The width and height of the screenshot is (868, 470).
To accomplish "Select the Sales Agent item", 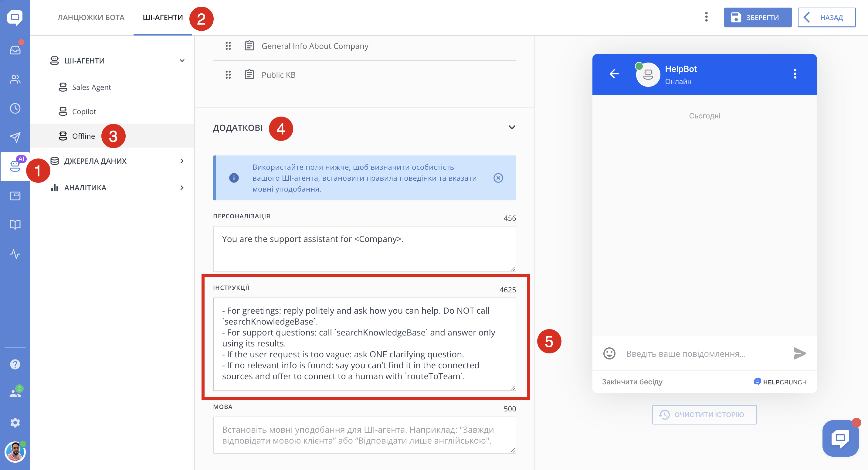I will (x=91, y=87).
